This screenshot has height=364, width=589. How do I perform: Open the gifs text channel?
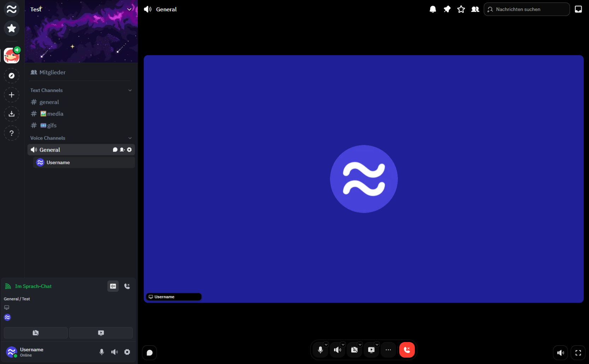(81, 125)
